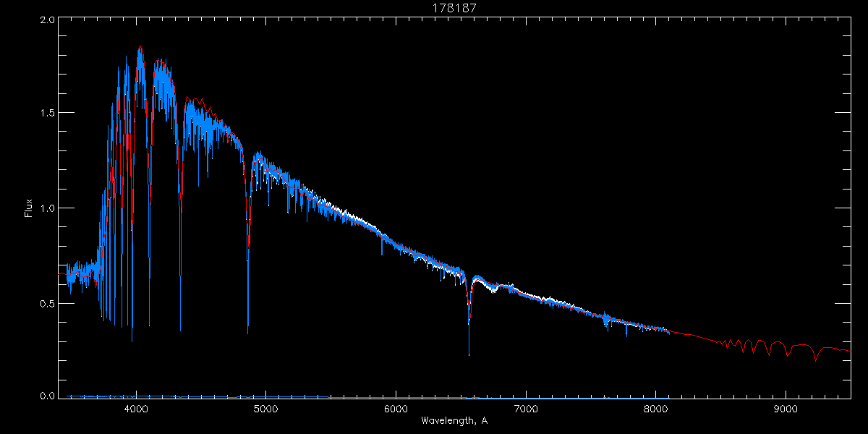Screen dimensions: 868x434
Task: Select the Flux y-axis label
Action: click(29, 208)
